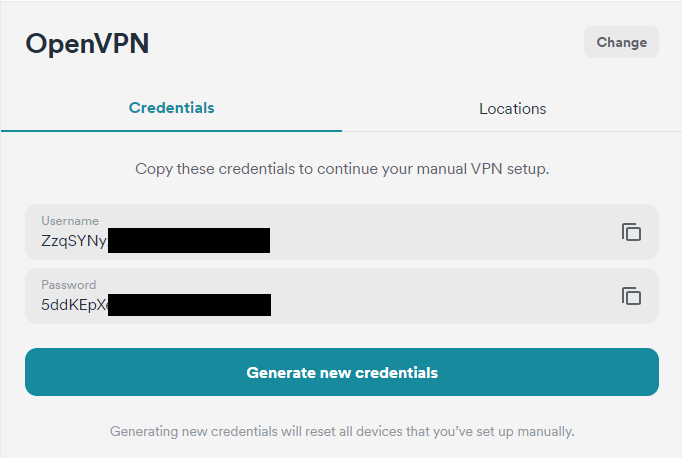This screenshot has width=682, height=458.
Task: Click the visible password text 5ddKEpX
Action: 73,305
